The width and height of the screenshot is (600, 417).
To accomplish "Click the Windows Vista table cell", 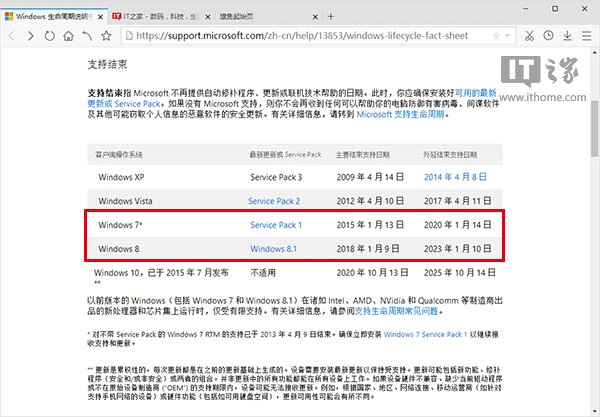I will (x=125, y=201).
